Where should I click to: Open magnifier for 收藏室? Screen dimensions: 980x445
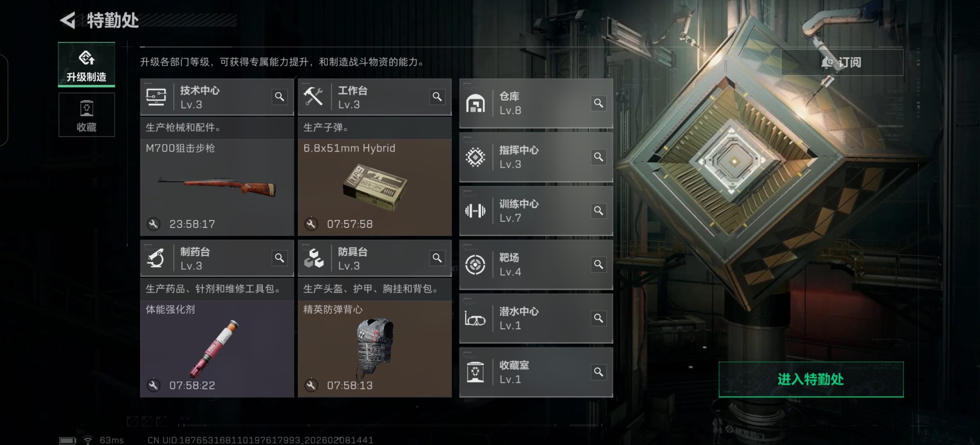pos(599,372)
